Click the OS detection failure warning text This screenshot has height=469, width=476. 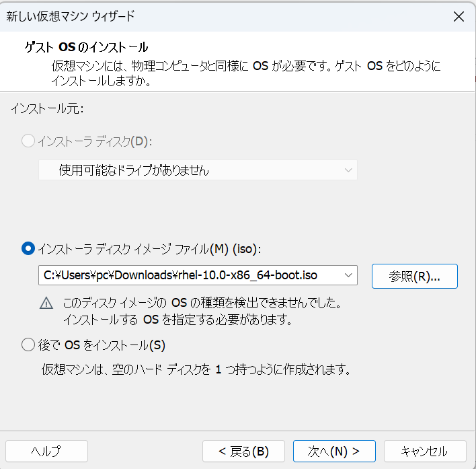205,310
